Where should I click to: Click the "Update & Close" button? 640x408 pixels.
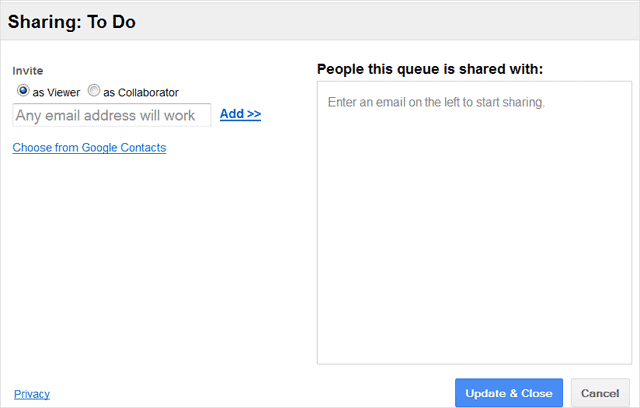point(509,393)
